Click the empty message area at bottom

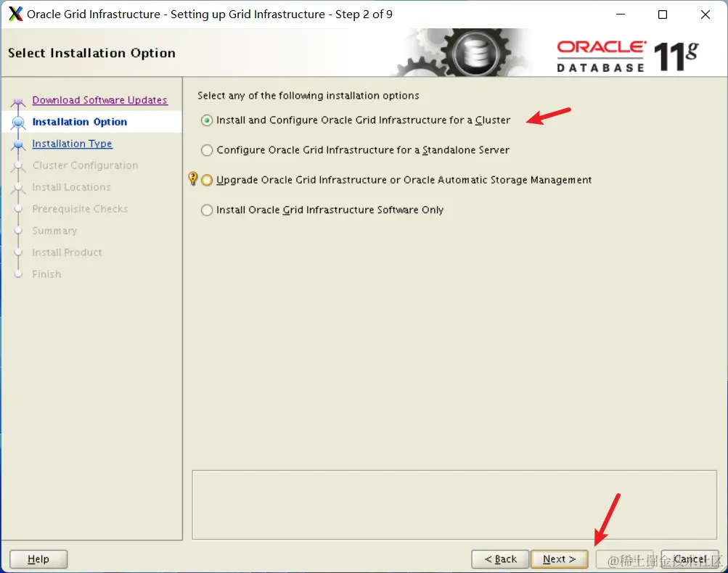(454, 505)
